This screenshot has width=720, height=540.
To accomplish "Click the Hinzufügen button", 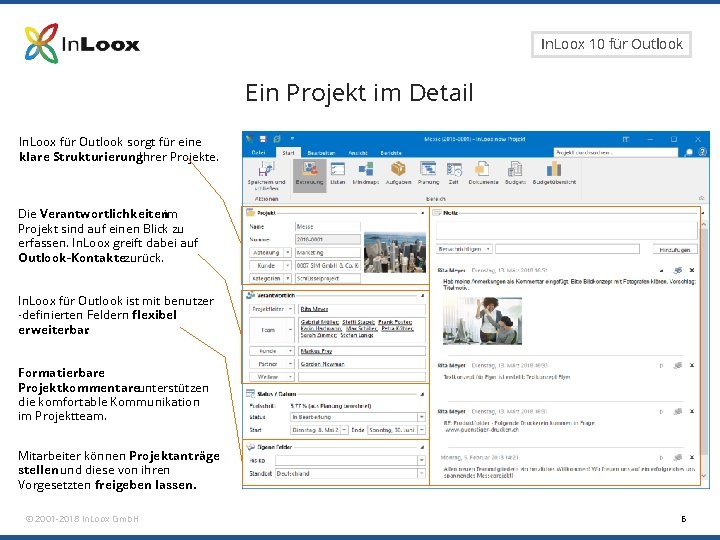I will 675,249.
